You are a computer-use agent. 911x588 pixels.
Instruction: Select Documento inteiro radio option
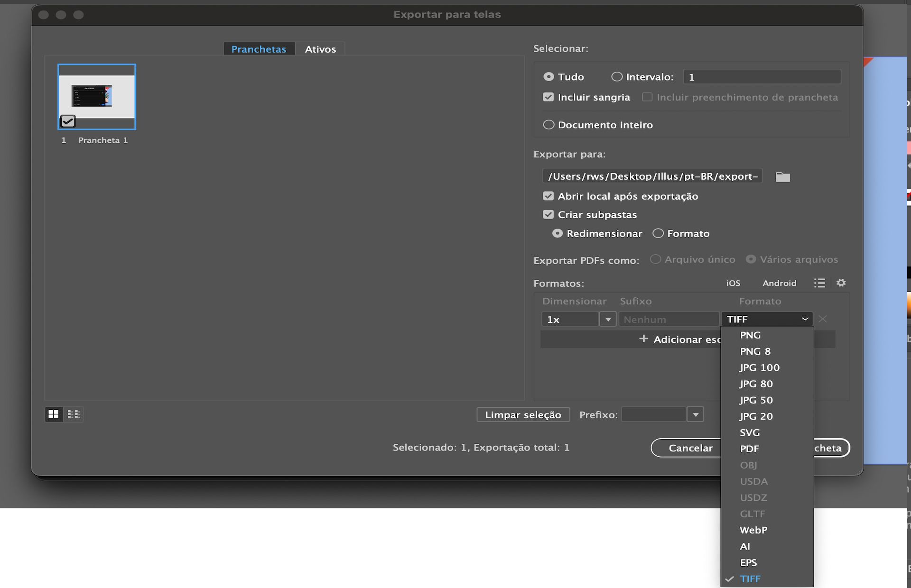pyautogui.click(x=548, y=125)
